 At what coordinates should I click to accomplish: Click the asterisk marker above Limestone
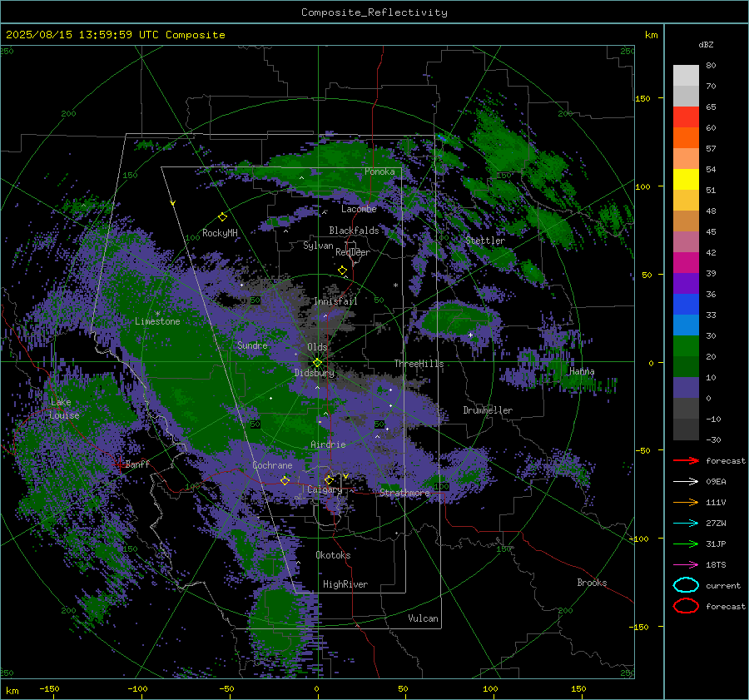(157, 314)
